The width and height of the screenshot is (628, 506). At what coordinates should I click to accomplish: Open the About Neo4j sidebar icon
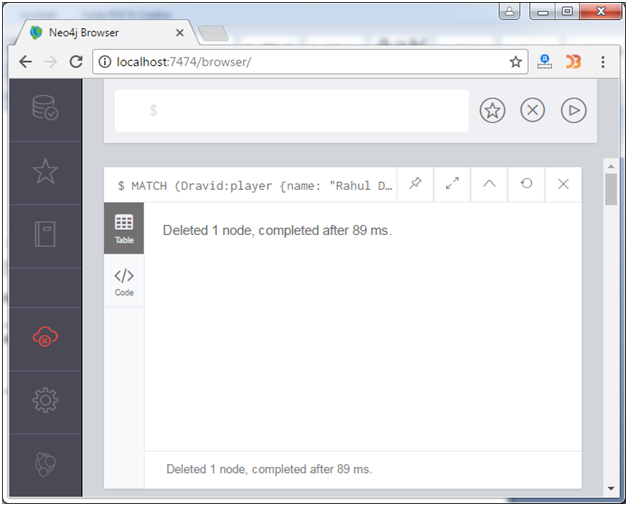(45, 464)
